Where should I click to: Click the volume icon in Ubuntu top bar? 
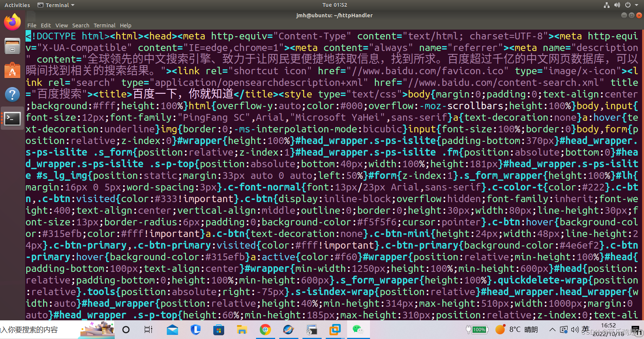pos(617,5)
